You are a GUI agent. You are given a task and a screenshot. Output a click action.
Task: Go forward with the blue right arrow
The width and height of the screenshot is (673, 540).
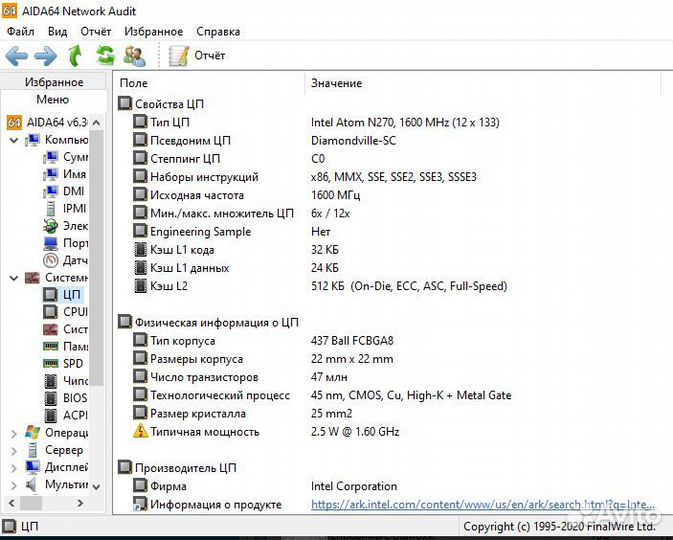coord(45,56)
